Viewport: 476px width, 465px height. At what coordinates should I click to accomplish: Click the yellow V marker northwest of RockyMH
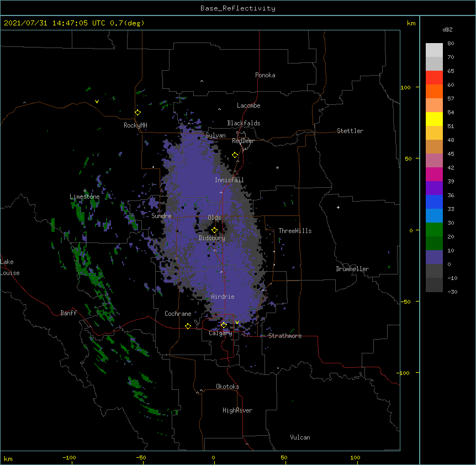point(97,102)
